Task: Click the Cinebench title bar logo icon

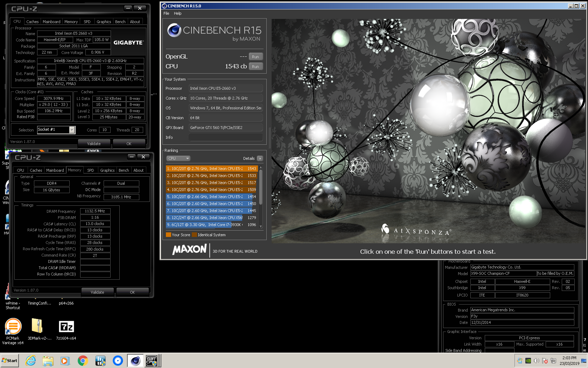Action: click(x=164, y=6)
